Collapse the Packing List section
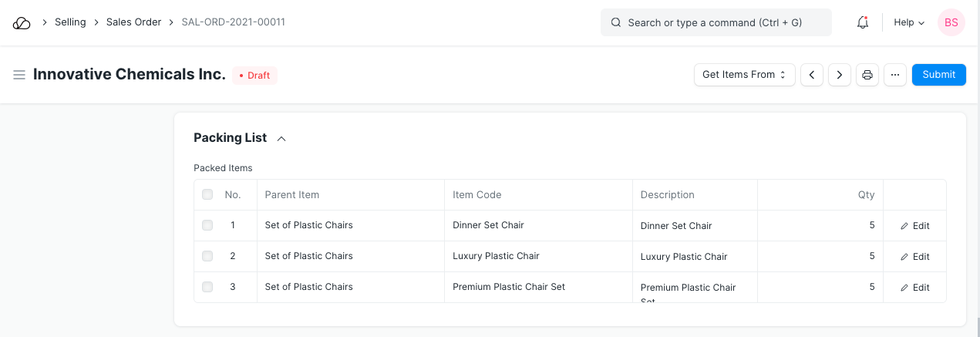Screen dimensions: 980x337 [x=281, y=139]
